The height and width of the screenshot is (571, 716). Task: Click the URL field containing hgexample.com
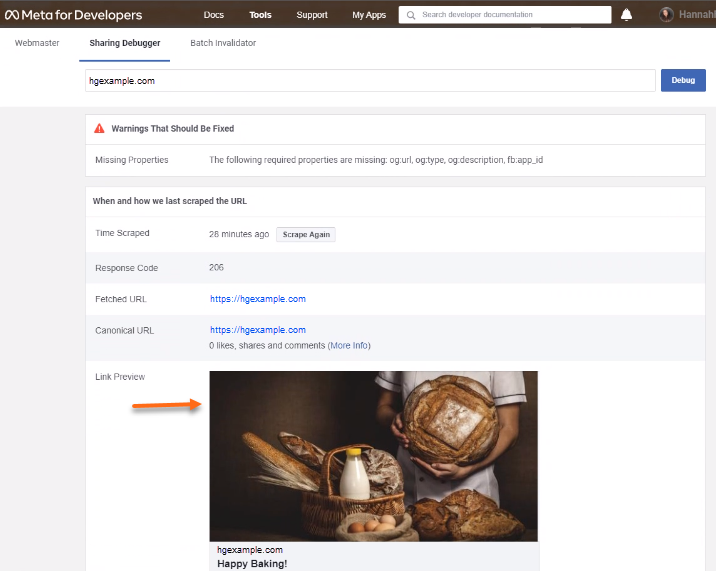coord(369,80)
